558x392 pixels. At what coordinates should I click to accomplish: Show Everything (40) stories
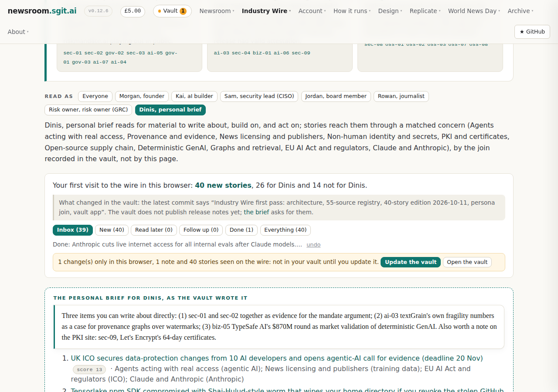coord(286,230)
